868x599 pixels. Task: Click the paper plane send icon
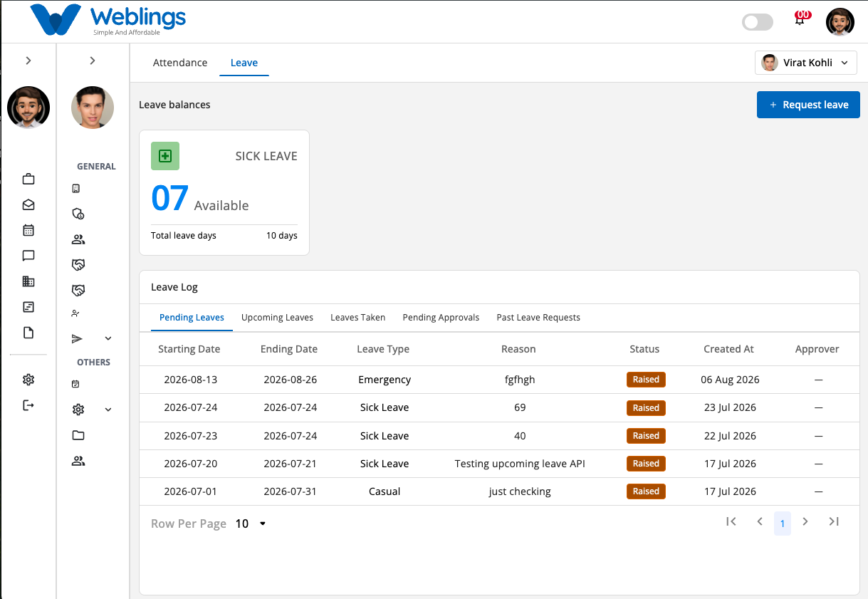(x=78, y=339)
